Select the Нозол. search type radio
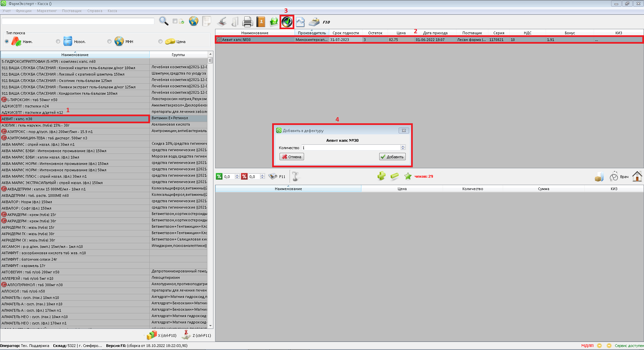644x350 pixels. [58, 41]
